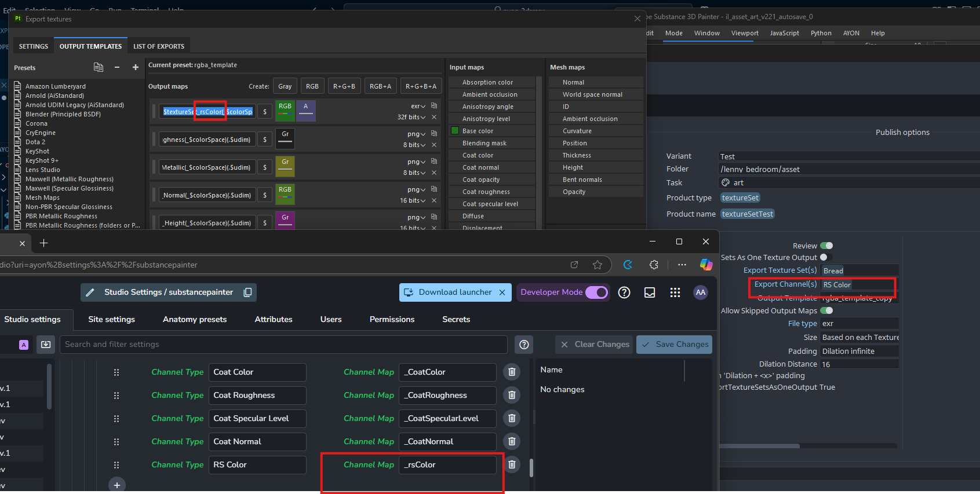Open the apps grid menu in AYON
Screen dimensions: 980x494
coord(675,292)
